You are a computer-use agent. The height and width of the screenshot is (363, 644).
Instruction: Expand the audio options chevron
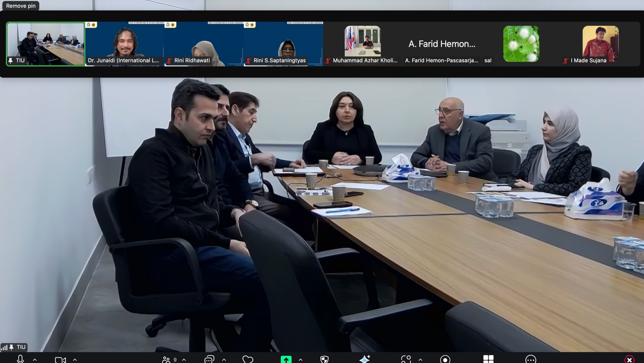[x=35, y=359]
